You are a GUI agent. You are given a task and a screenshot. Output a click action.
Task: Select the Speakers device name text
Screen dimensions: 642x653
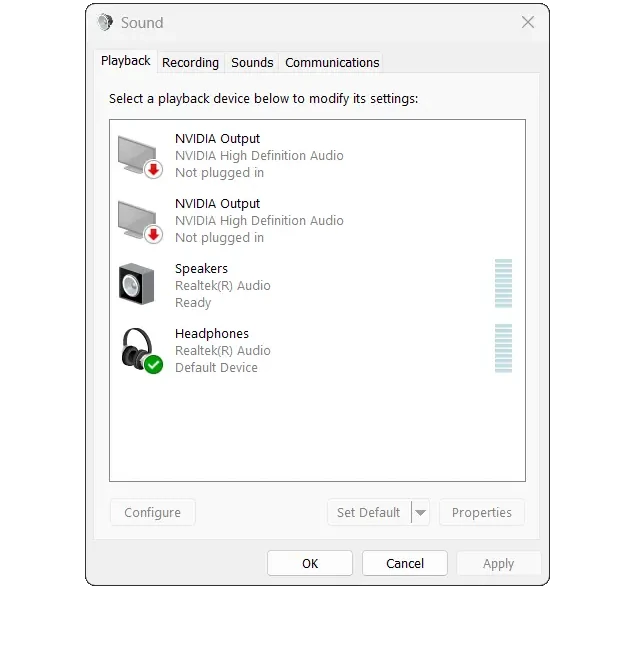202,269
